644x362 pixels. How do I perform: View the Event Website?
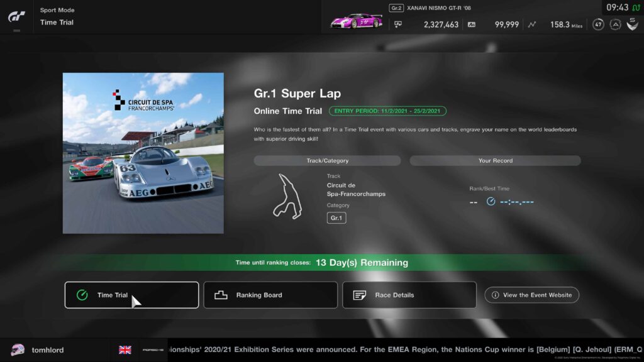point(531,295)
